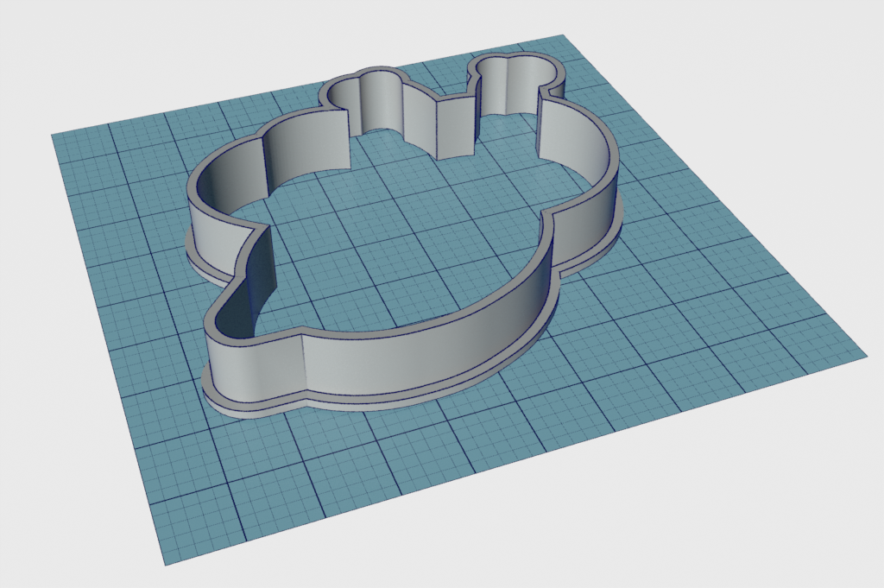884x588 pixels.
Task: Click the pointed notch on cutter's left side
Action: point(257,229)
